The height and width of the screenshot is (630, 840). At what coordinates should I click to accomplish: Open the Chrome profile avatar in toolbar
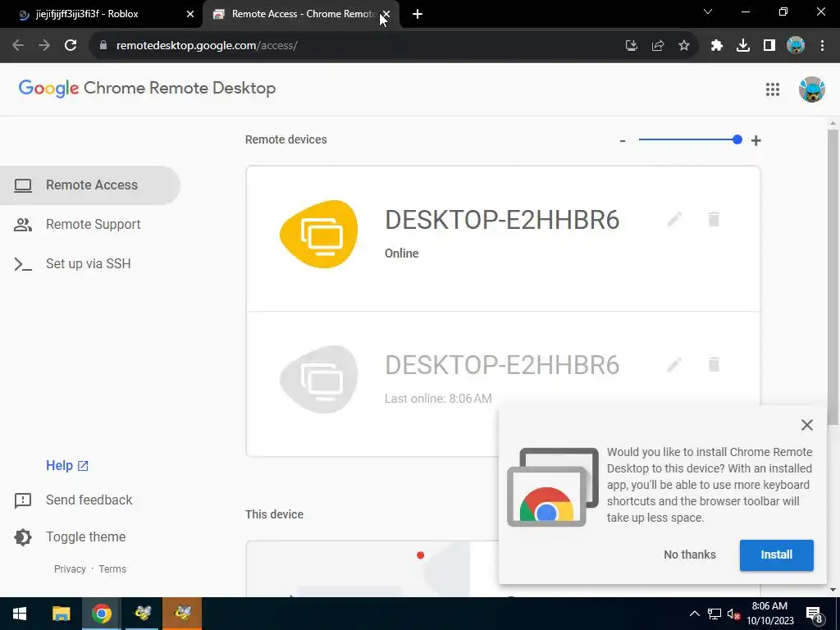(796, 46)
